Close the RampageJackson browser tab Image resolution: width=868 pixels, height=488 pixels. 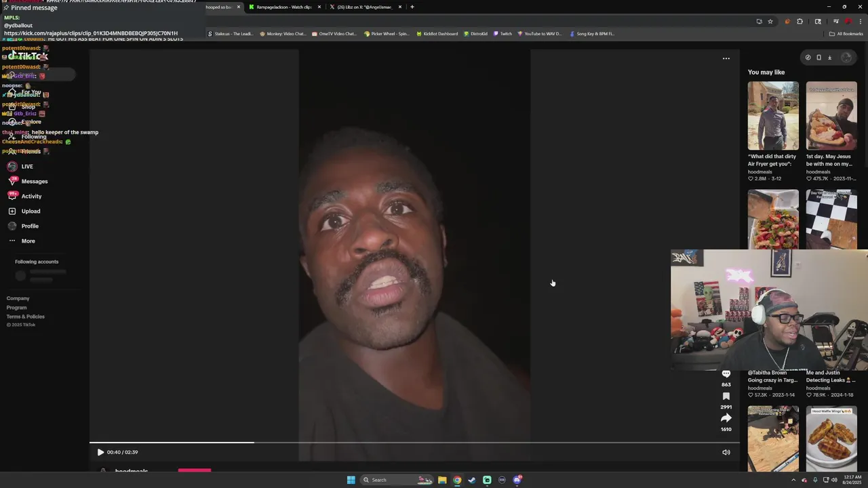pyautogui.click(x=319, y=7)
